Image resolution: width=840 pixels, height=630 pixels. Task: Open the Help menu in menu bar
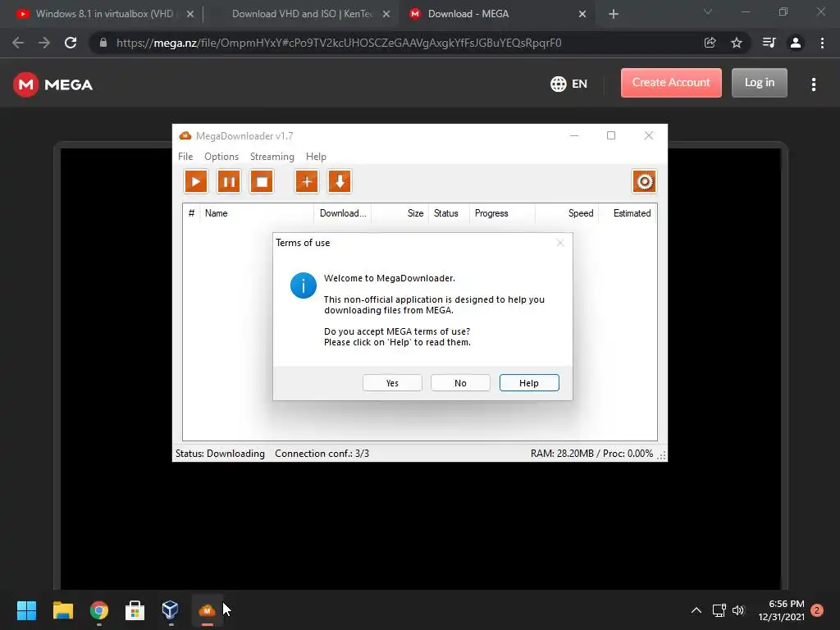click(x=316, y=157)
